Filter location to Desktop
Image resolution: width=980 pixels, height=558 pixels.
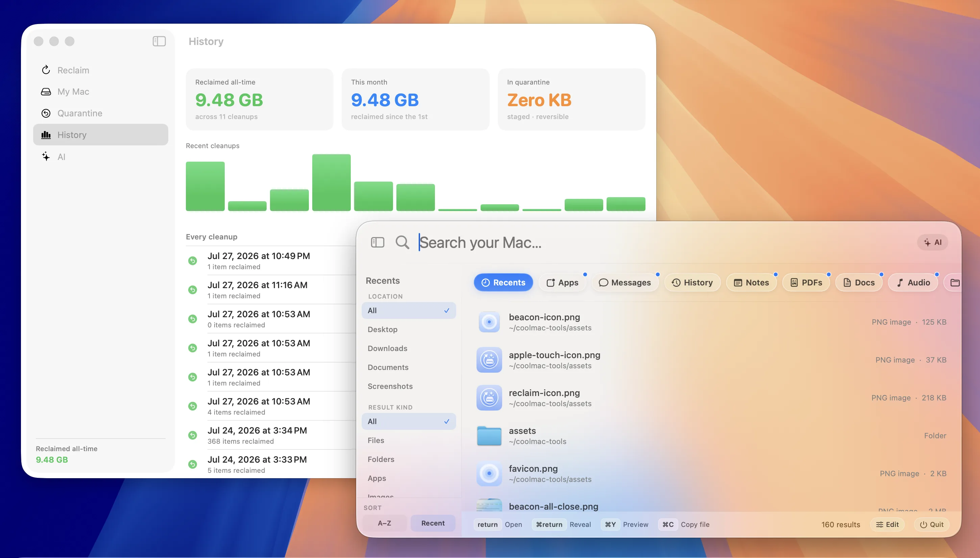[x=409, y=330]
